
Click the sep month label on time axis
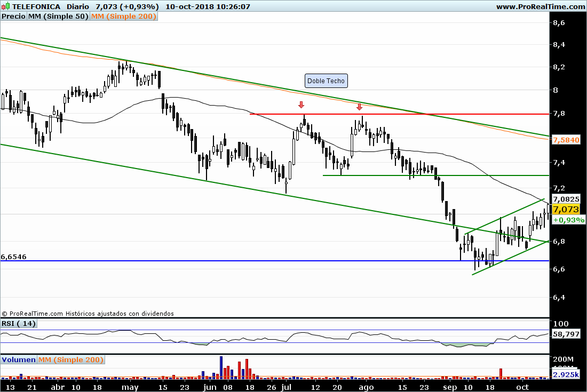click(450, 387)
